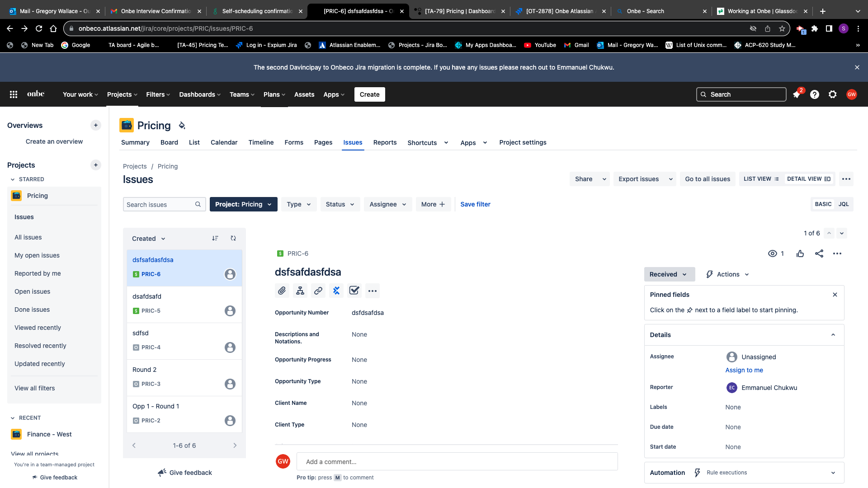The image size is (868, 488).
Task: Click the Save filter link
Action: tap(475, 204)
